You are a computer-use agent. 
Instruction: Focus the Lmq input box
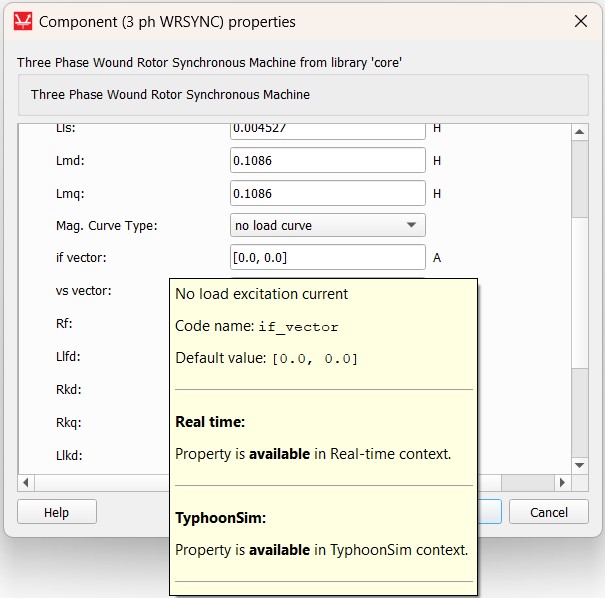click(x=327, y=193)
